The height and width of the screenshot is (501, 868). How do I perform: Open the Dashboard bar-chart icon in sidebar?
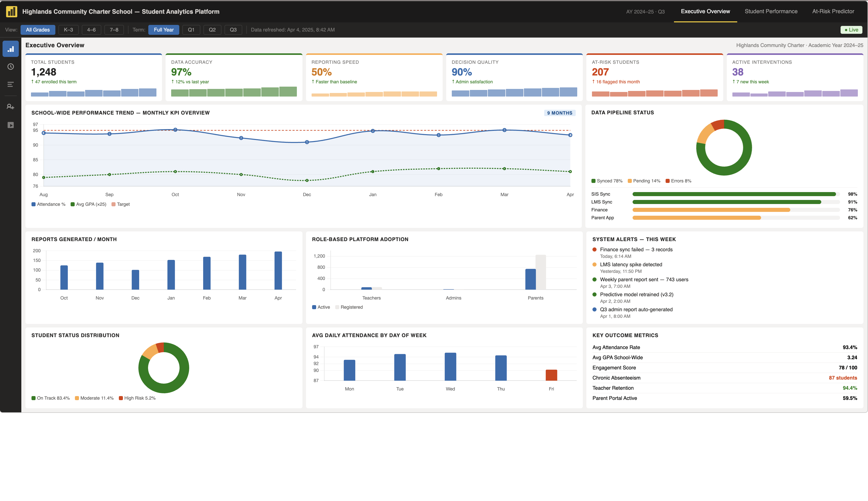point(11,49)
